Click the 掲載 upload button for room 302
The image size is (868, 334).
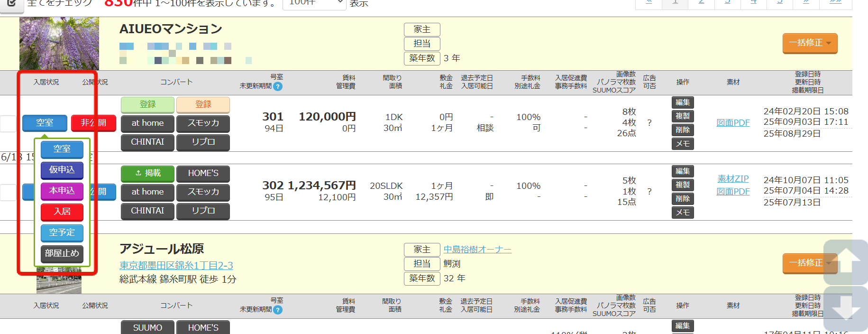(147, 174)
